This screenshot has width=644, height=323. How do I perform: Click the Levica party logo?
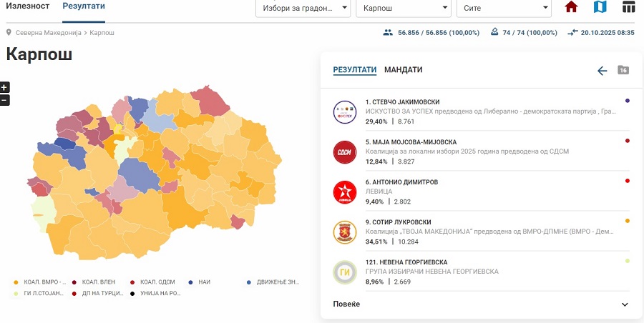pos(345,192)
